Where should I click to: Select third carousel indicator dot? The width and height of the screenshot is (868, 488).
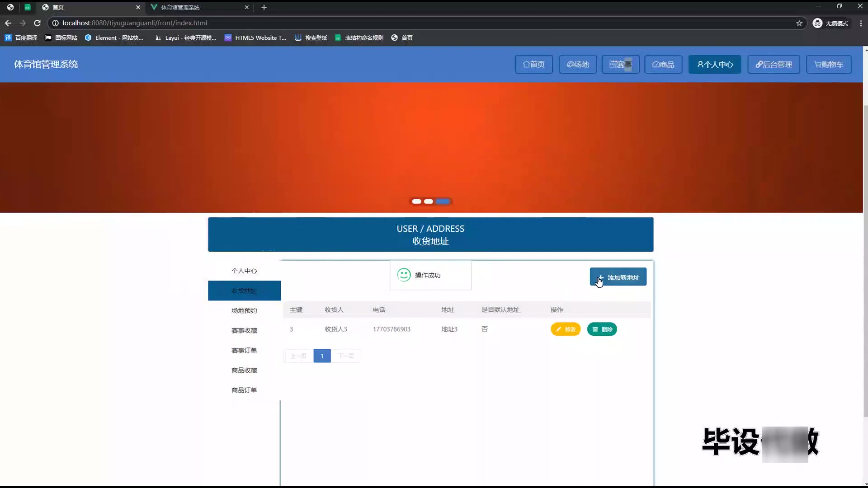click(x=443, y=202)
